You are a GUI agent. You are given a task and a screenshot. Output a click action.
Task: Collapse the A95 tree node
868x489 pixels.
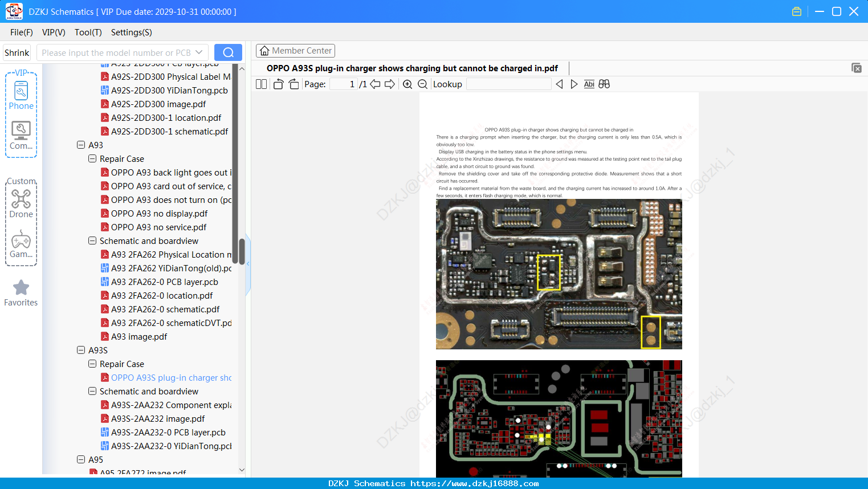(81, 460)
